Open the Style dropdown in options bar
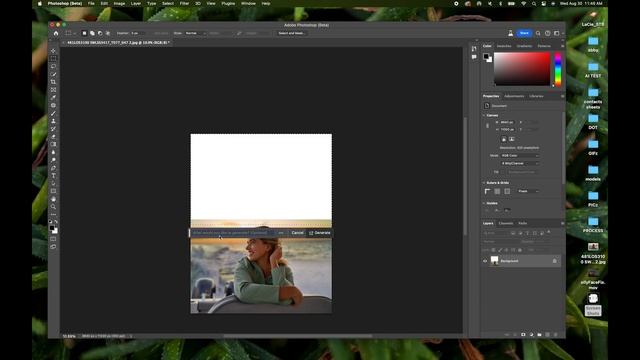This screenshot has height=360, width=640. point(195,33)
